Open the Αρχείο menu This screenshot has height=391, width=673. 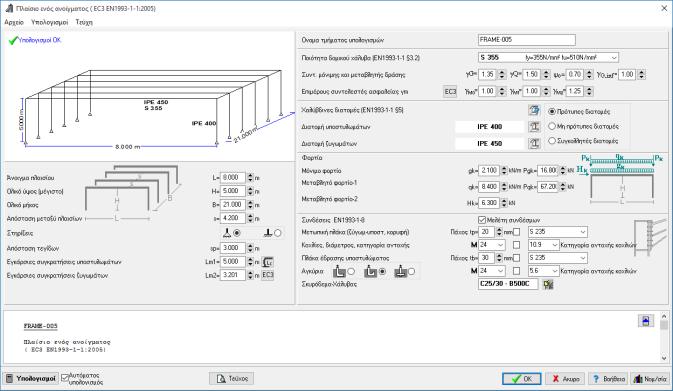tap(14, 22)
